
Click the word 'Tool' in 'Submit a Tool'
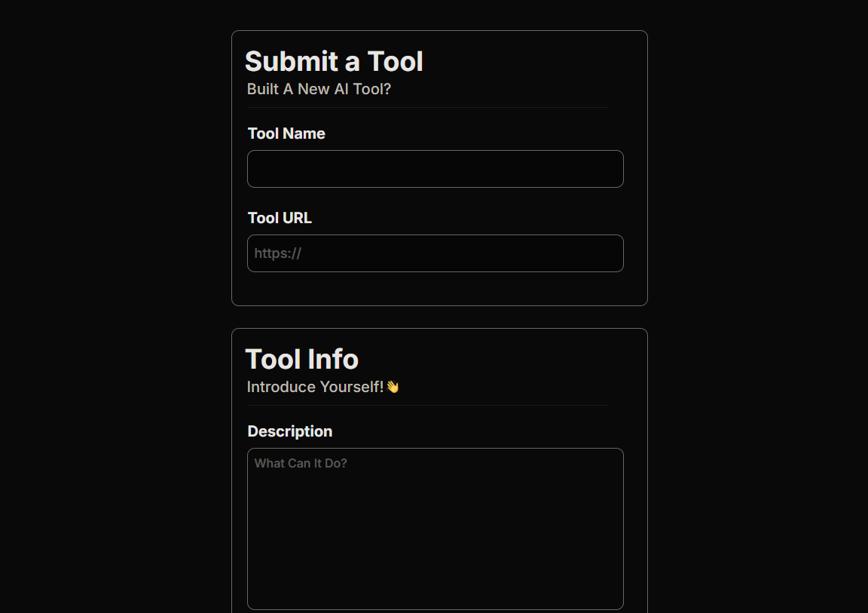point(395,62)
